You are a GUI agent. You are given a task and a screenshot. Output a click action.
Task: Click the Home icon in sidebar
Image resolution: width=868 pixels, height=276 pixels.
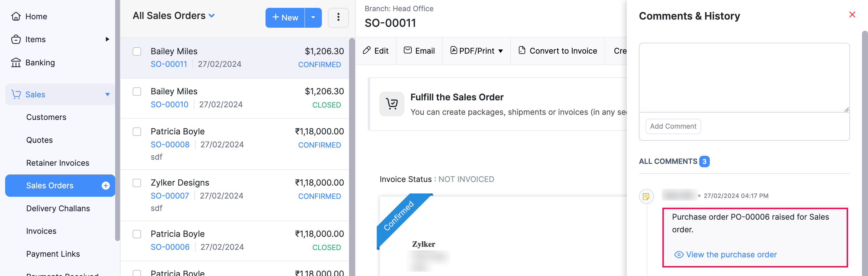(x=16, y=16)
